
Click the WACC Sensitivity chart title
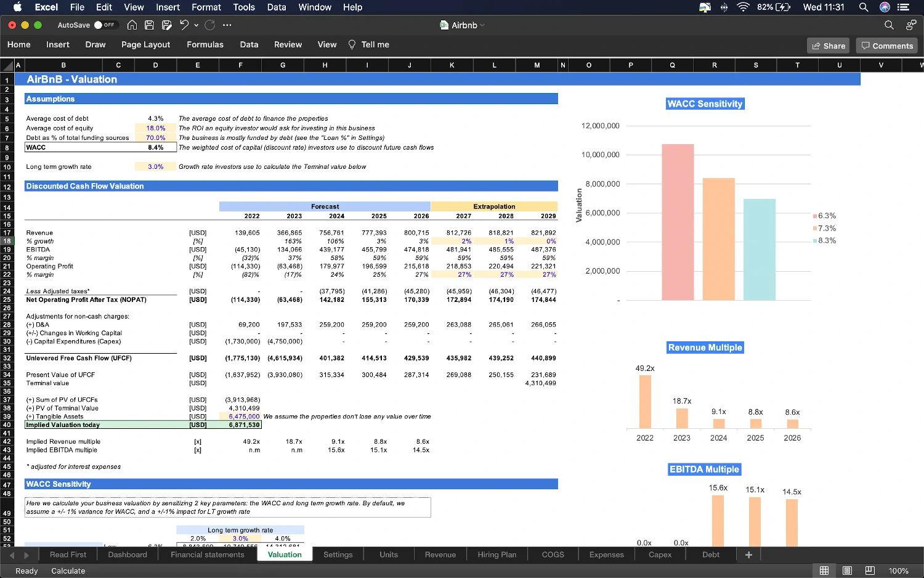[705, 104]
